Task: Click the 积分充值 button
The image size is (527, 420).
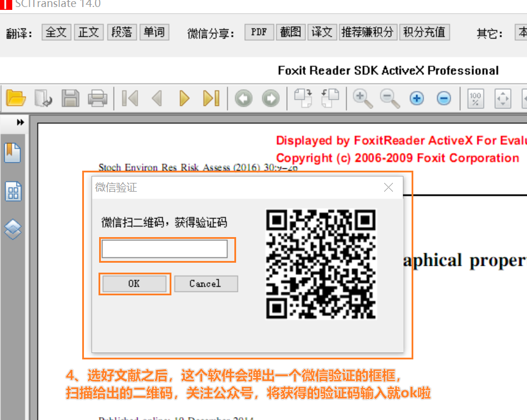Action: [424, 32]
